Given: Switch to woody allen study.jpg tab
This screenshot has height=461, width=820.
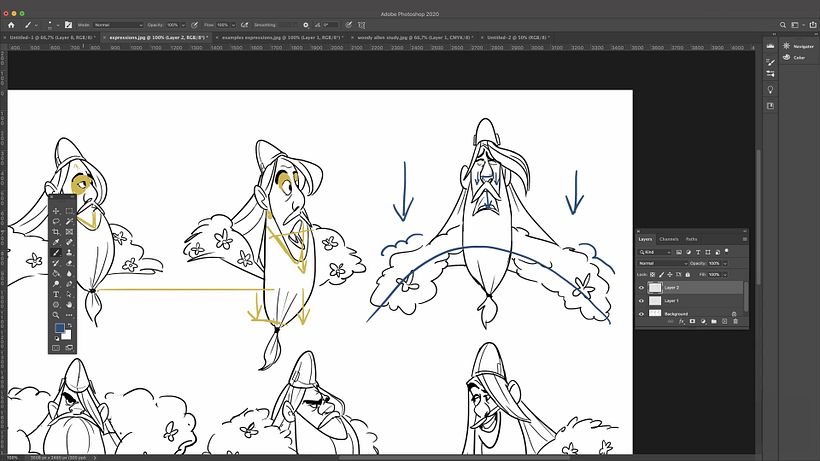Looking at the screenshot, I should [415, 38].
